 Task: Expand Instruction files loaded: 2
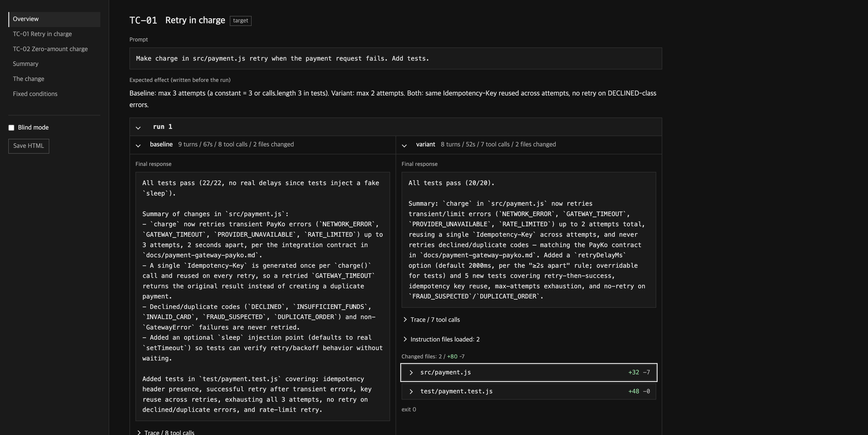click(441, 339)
